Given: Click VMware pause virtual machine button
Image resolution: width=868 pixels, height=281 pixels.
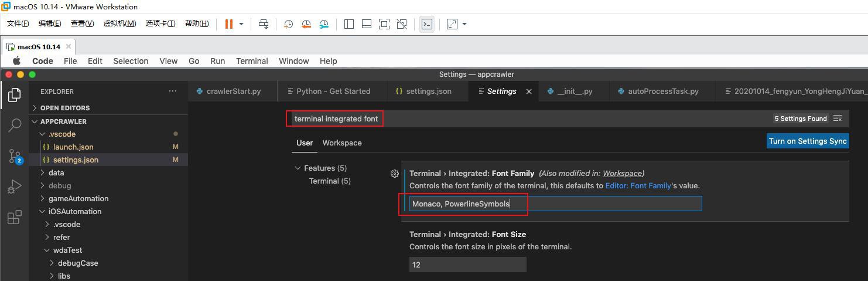Looking at the screenshot, I should pyautogui.click(x=229, y=24).
